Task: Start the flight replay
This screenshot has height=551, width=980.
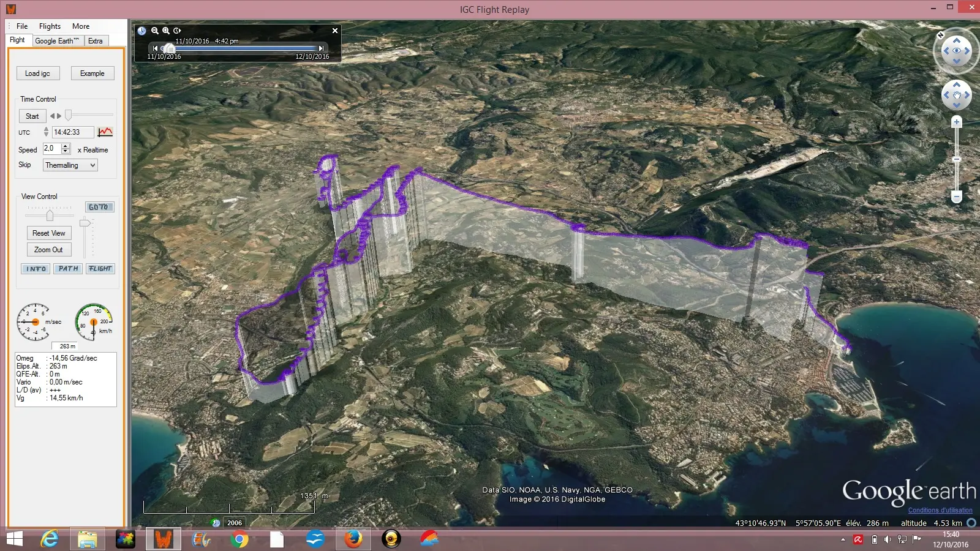Action: [32, 116]
